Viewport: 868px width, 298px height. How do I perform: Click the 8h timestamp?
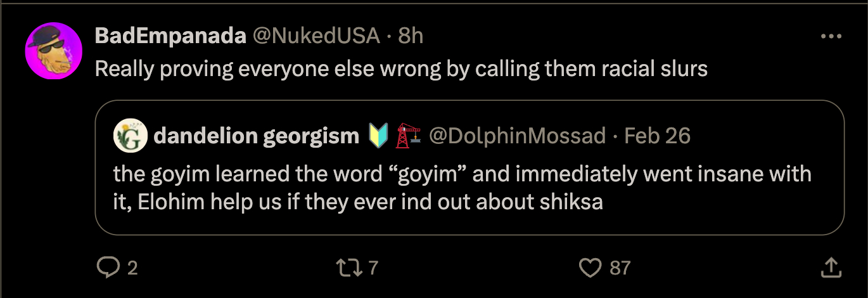(x=411, y=36)
